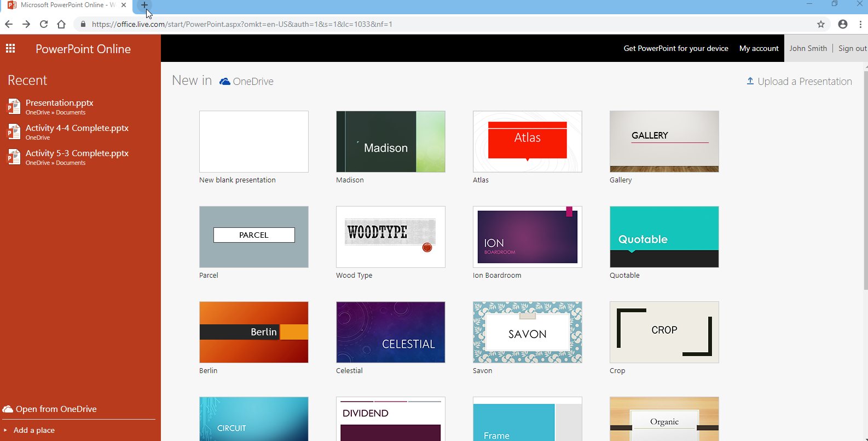Open the browser profile avatar icon
This screenshot has width=868, height=441.
click(843, 24)
